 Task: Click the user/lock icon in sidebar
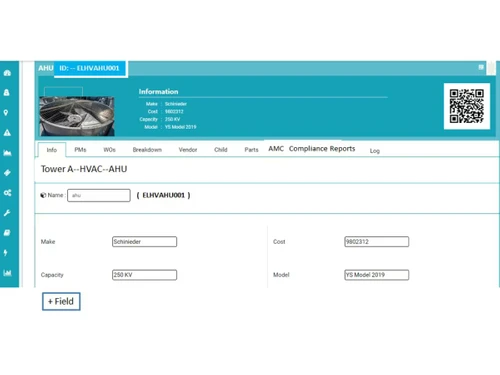pyautogui.click(x=6, y=93)
